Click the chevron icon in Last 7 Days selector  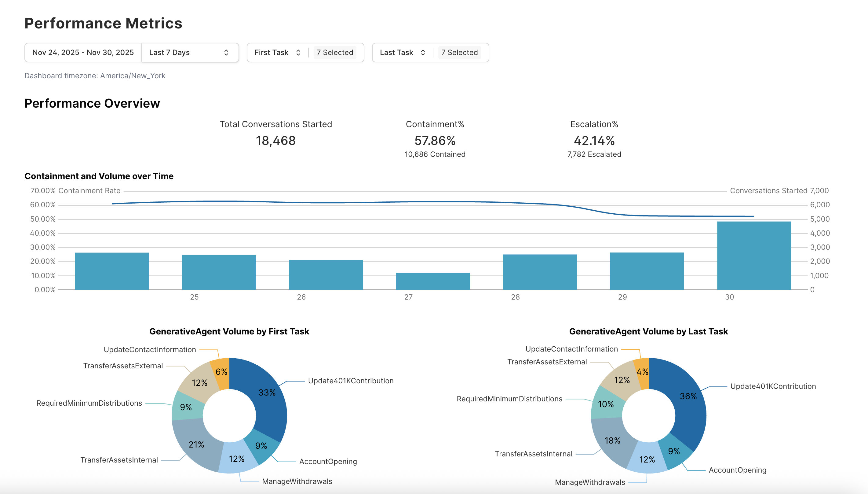[226, 53]
